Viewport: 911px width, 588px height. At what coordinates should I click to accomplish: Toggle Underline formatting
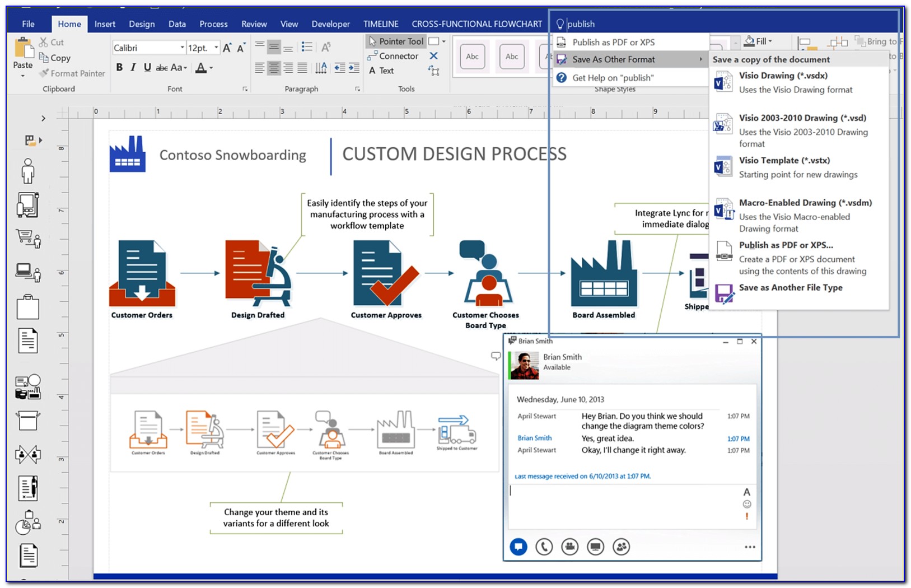(x=147, y=67)
